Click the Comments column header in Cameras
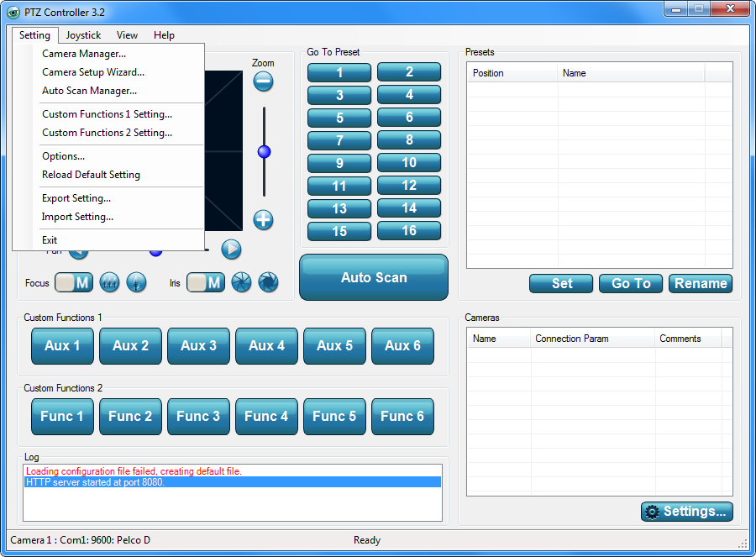Image resolution: width=756 pixels, height=557 pixels. (x=688, y=339)
